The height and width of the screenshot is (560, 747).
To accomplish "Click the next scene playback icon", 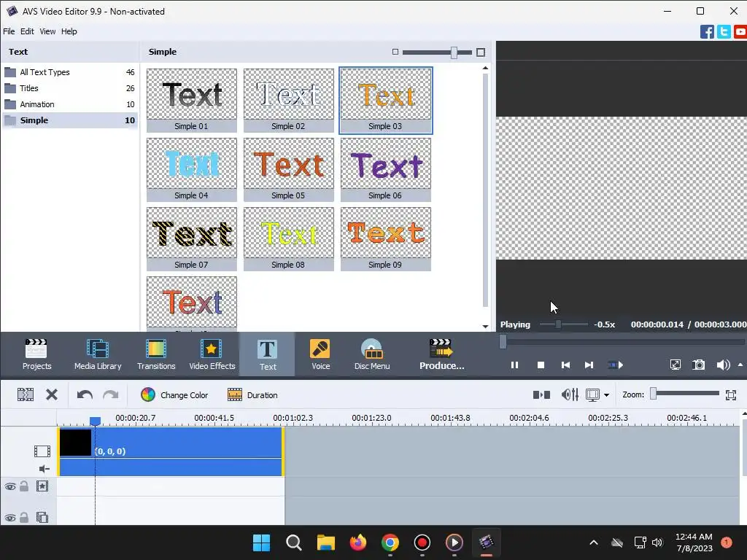I will [x=615, y=365].
